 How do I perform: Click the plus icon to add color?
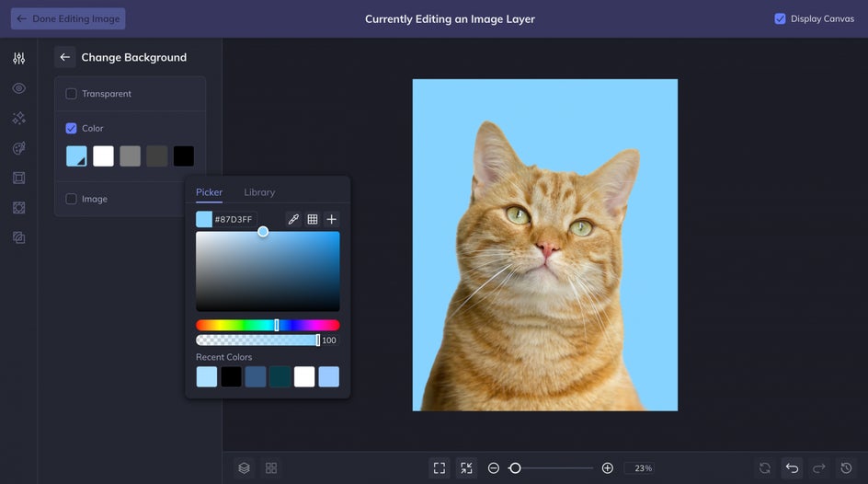pyautogui.click(x=332, y=219)
